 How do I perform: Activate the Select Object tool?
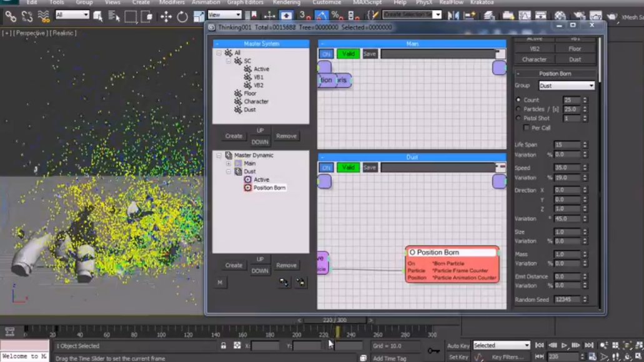(97, 16)
